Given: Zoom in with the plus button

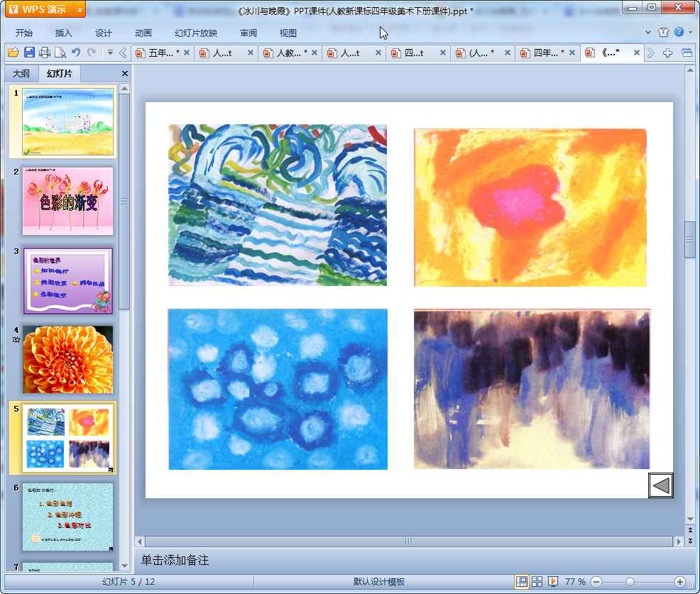Looking at the screenshot, I should (x=680, y=581).
